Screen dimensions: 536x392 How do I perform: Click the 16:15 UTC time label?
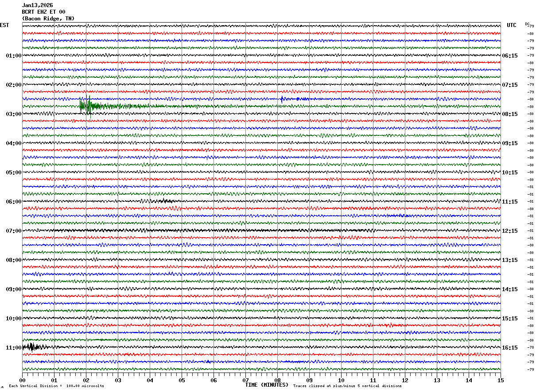click(510, 348)
